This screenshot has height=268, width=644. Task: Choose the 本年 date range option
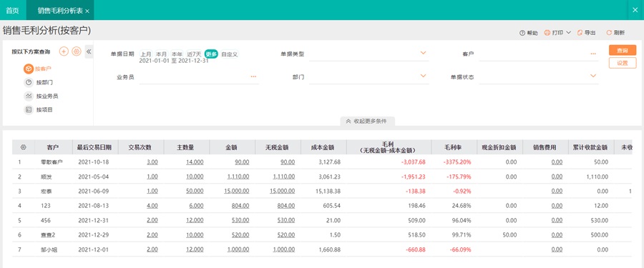[x=177, y=54]
